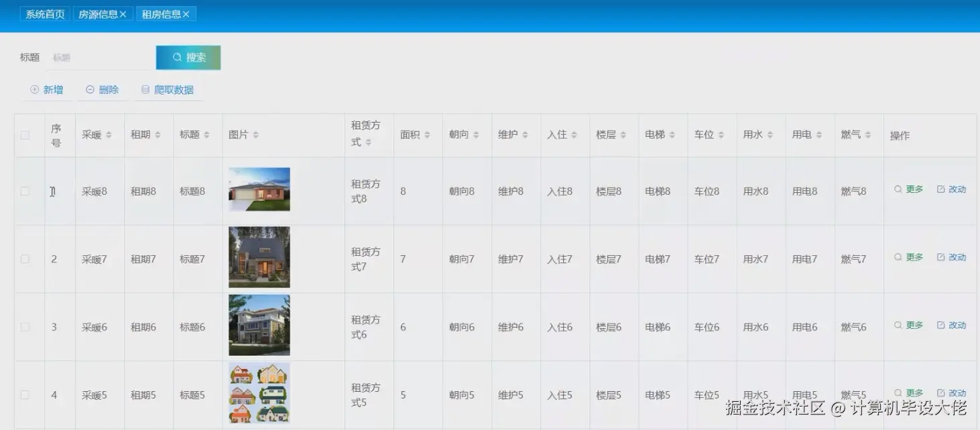Click the crawl icon beside 爬取数据
This screenshot has height=430, width=980.
point(145,88)
